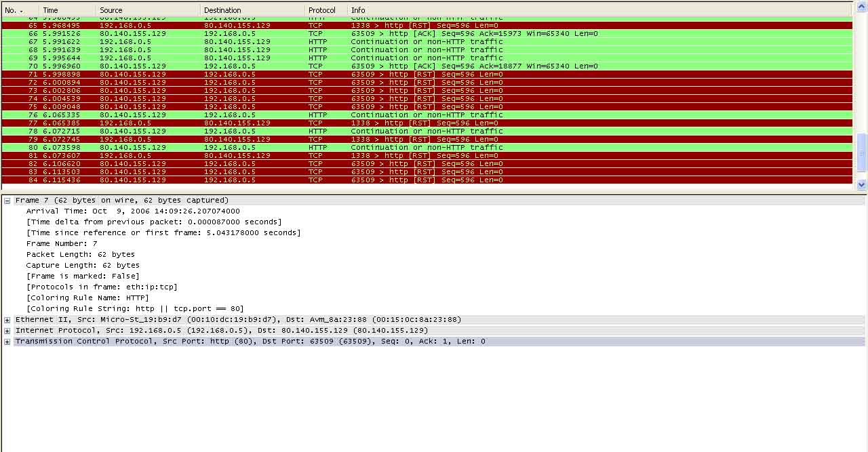The height and width of the screenshot is (452, 868).
Task: Collapse the Frame 7 tree node
Action: tap(7, 201)
